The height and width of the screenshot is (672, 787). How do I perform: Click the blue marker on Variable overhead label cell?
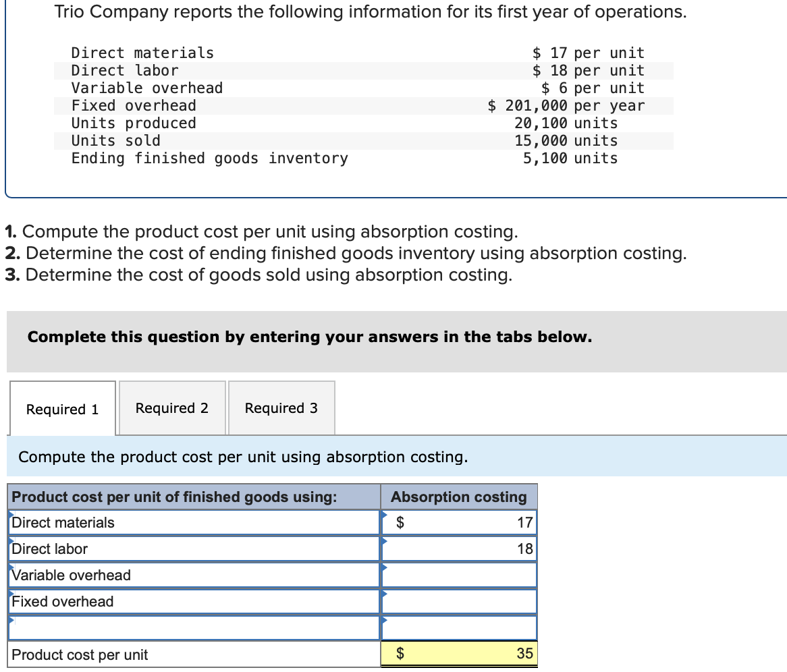pos(10,569)
